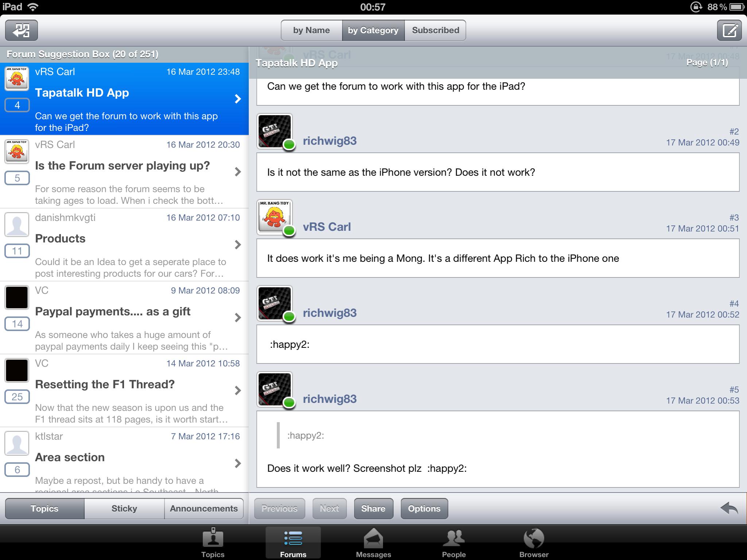The image size is (747, 560).
Task: Tap the post body 'Is it not the same as the iPhone version?'
Action: click(x=498, y=172)
